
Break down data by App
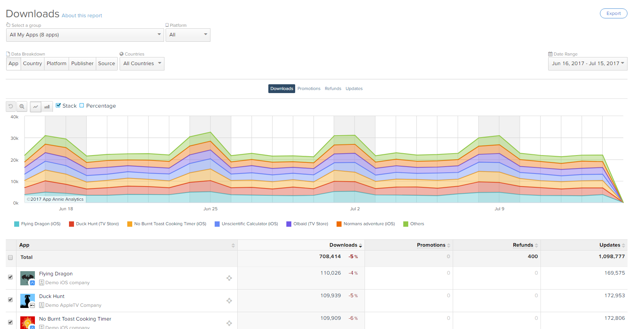point(13,64)
